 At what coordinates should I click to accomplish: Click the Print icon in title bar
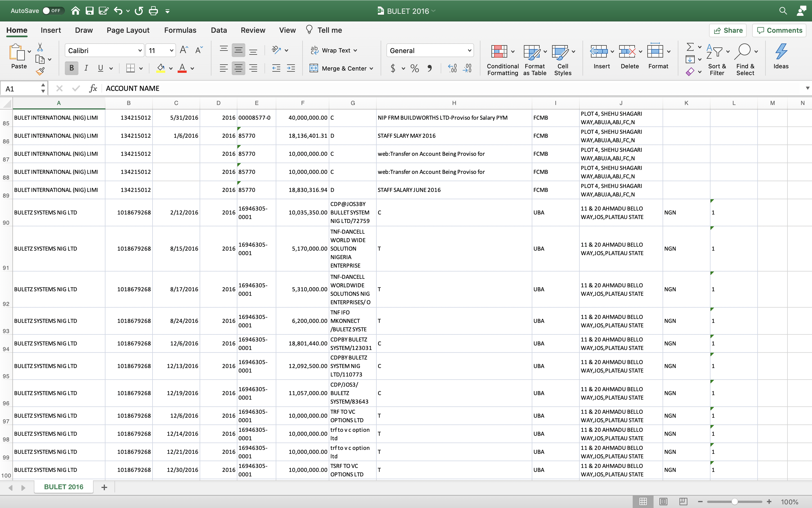coord(153,11)
